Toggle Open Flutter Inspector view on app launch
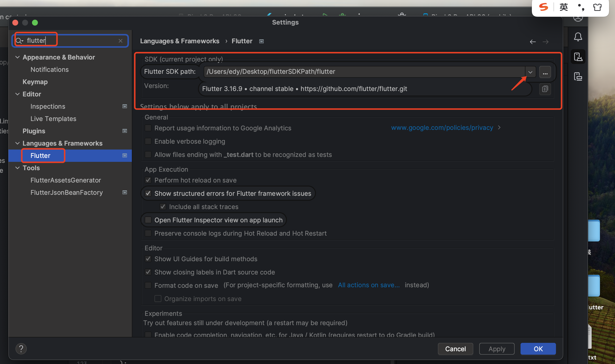 [148, 220]
